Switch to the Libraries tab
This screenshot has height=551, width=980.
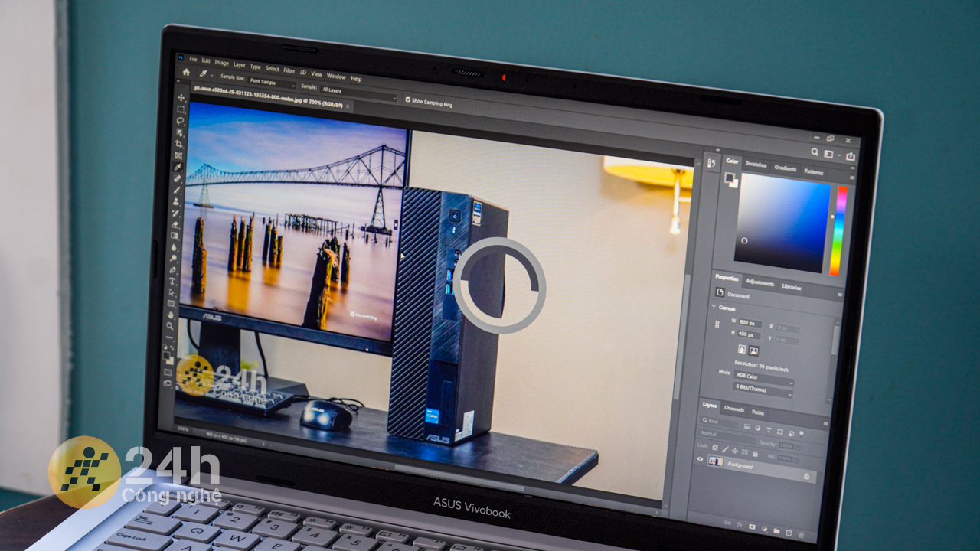pyautogui.click(x=792, y=287)
